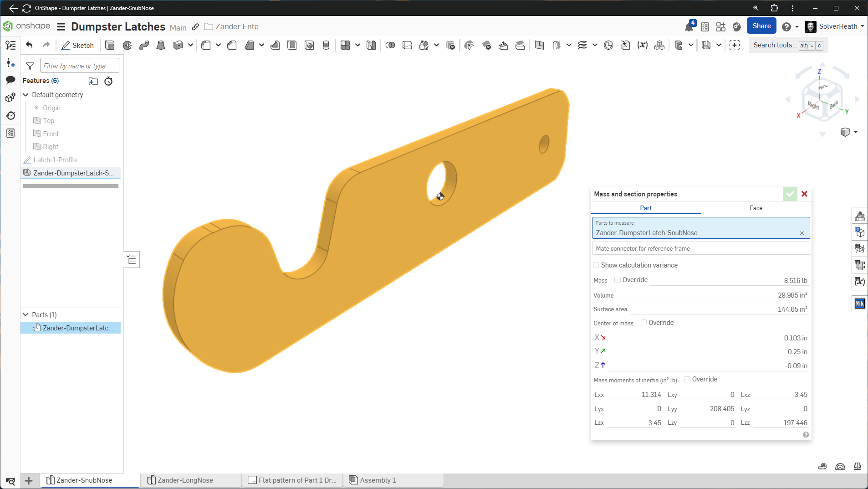868x489 pixels.
Task: Select the Linear pattern tool
Action: point(345,45)
